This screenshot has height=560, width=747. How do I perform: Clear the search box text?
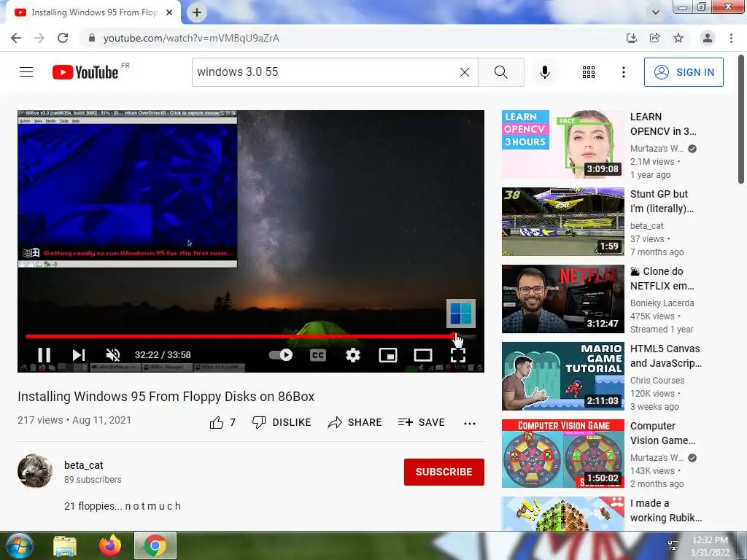pyautogui.click(x=465, y=72)
